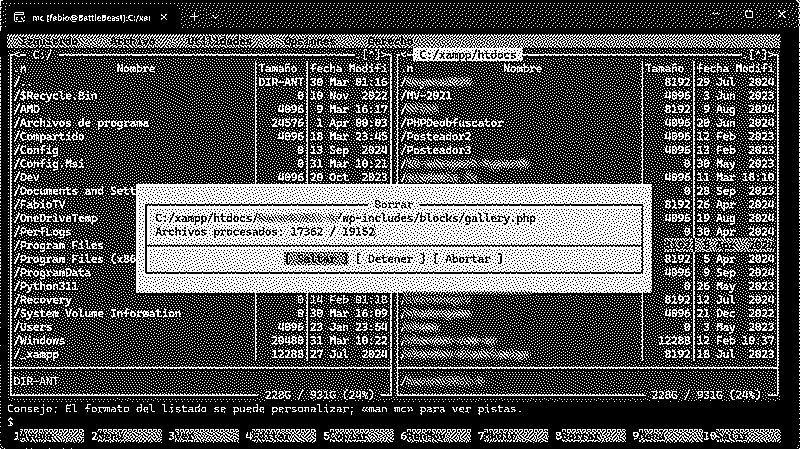Open a new terminal tab with plus
Image resolution: width=800 pixels, height=449 pixels.
click(x=194, y=17)
